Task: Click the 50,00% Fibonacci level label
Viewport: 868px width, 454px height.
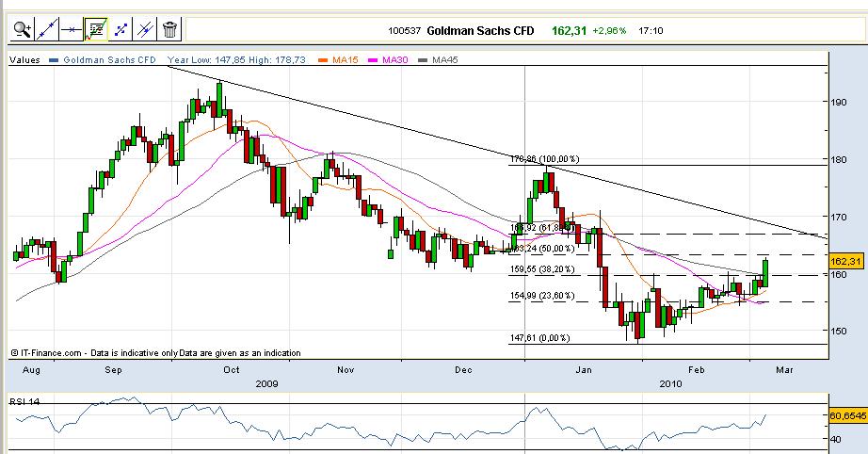Action: point(542,249)
